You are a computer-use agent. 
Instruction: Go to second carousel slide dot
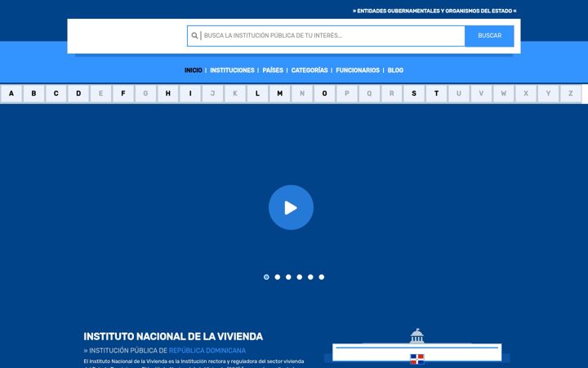point(278,277)
